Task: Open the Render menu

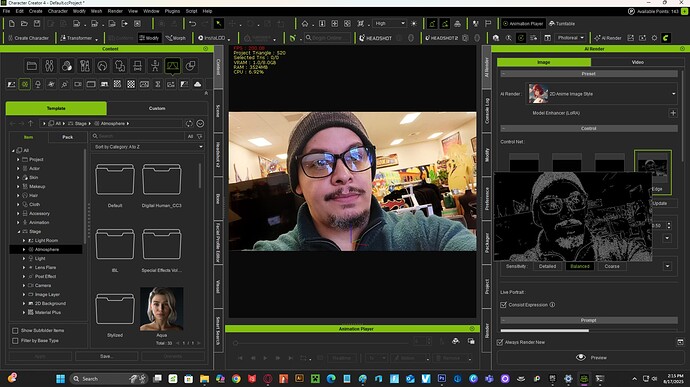Action: tap(115, 11)
